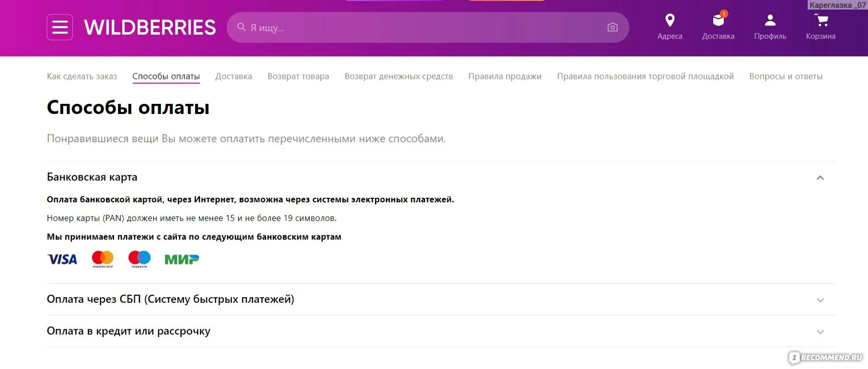Screen dimensions: 868x369
Task: Open the hamburger menu button
Action: tap(60, 27)
